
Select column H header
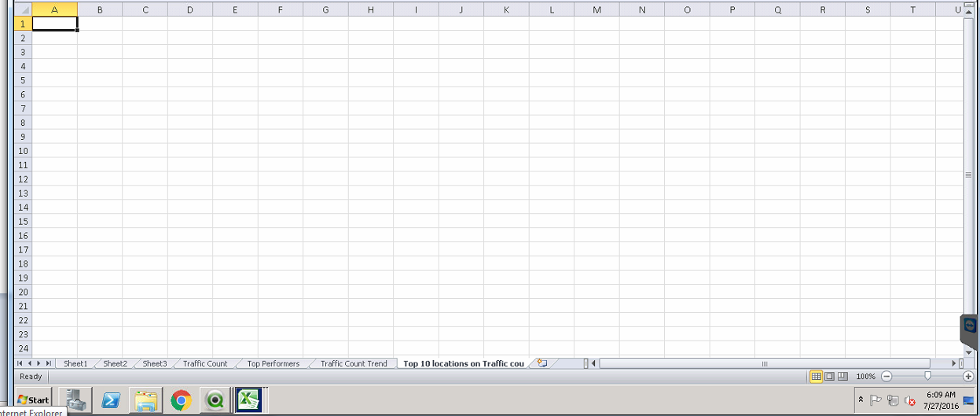point(371,9)
